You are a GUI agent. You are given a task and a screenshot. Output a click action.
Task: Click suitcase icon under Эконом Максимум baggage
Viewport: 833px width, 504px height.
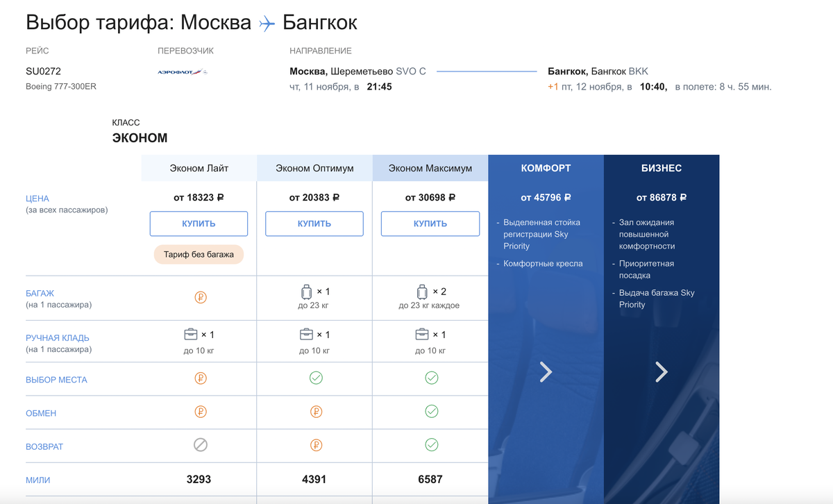point(422,292)
